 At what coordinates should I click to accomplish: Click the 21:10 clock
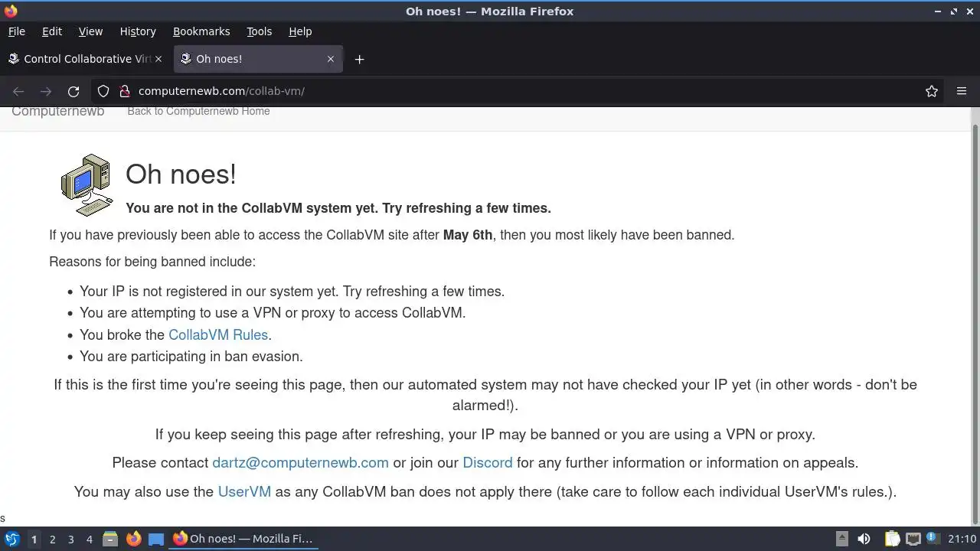[962, 539]
